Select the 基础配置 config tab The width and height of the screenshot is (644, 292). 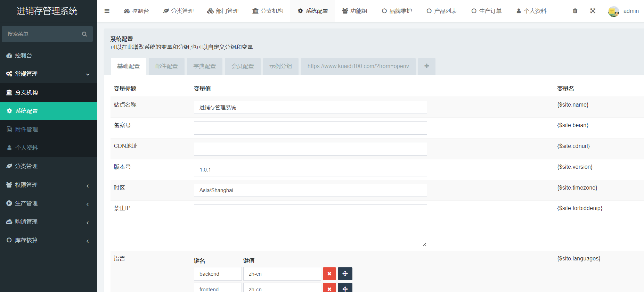pos(129,66)
